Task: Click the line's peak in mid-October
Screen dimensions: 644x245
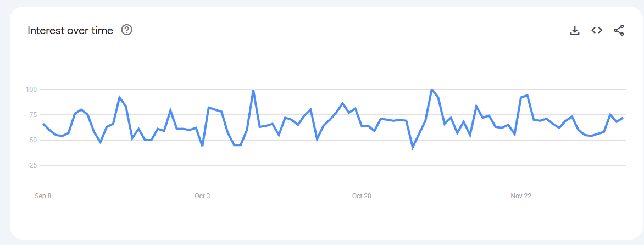Action: 253,91
